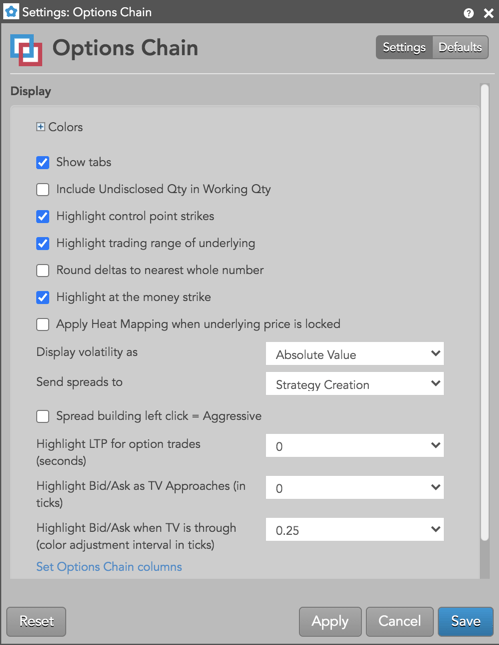Open the Send spreads to dropdown
Image resolution: width=499 pixels, height=645 pixels.
point(355,384)
